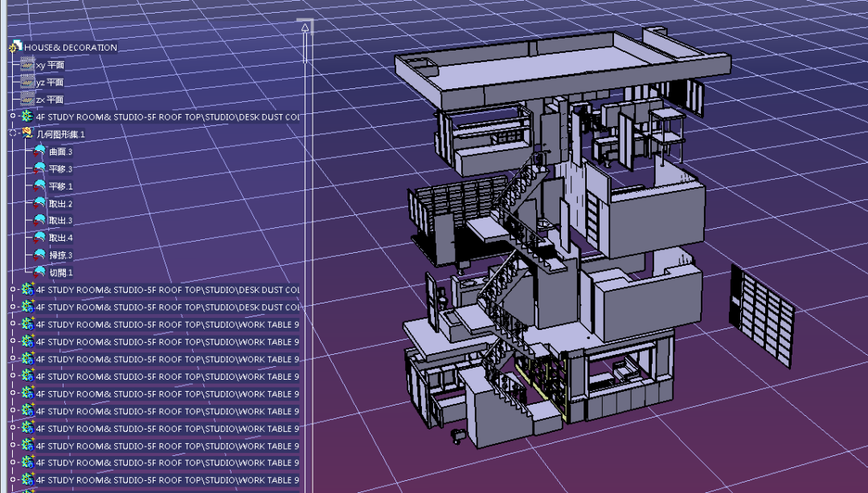Select the 切開.1 feature label
The width and height of the screenshot is (868, 493).
tap(61, 272)
